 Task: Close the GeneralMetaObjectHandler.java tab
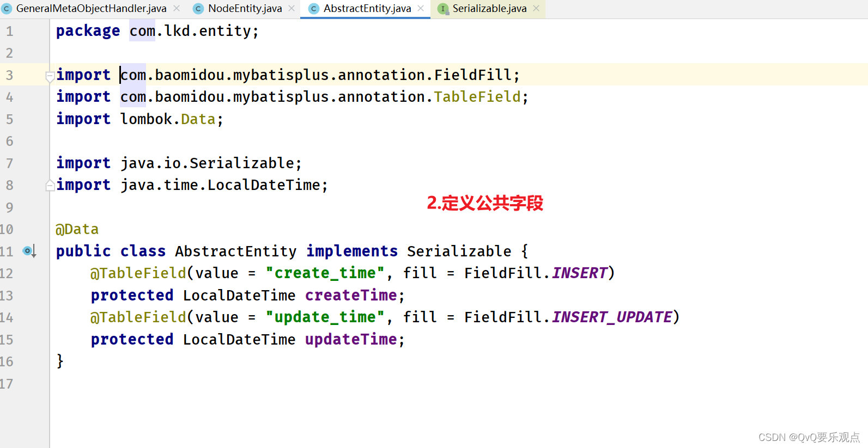point(177,9)
